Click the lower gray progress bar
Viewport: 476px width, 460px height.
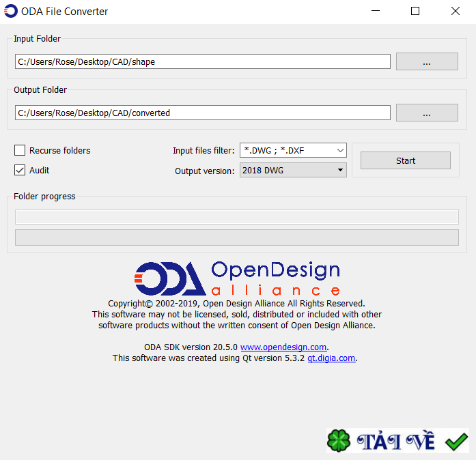click(x=237, y=238)
